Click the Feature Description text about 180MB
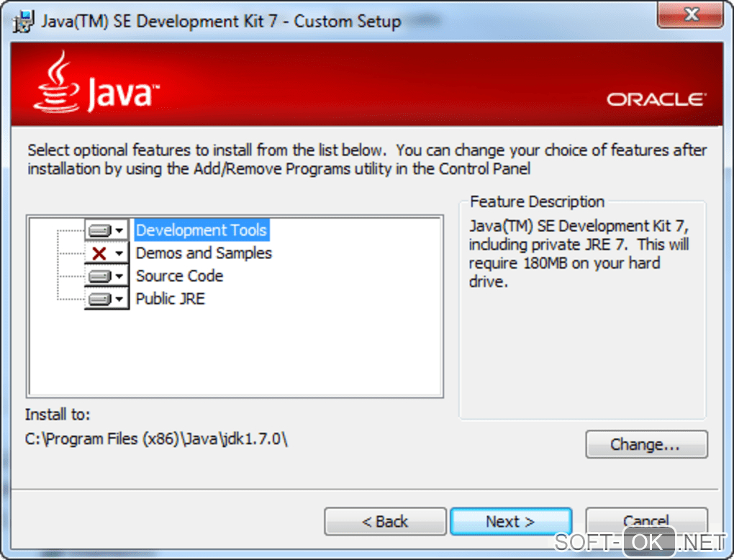Image resolution: width=734 pixels, height=560 pixels. (x=579, y=253)
